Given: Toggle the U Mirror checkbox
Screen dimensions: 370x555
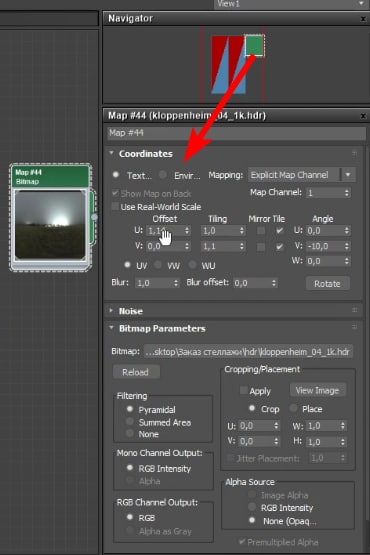Looking at the screenshot, I should (x=261, y=231).
